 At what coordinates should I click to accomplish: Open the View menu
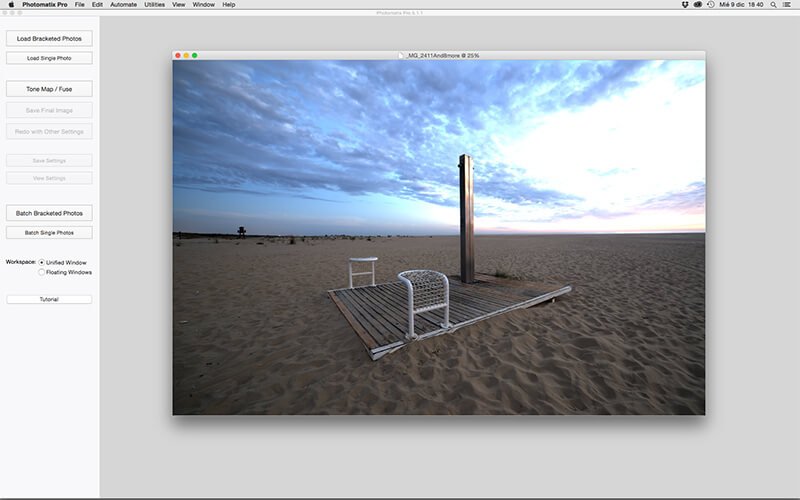pyautogui.click(x=179, y=5)
